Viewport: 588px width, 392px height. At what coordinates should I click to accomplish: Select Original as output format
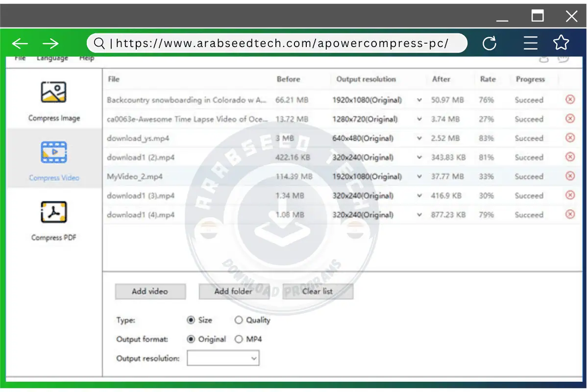point(191,339)
